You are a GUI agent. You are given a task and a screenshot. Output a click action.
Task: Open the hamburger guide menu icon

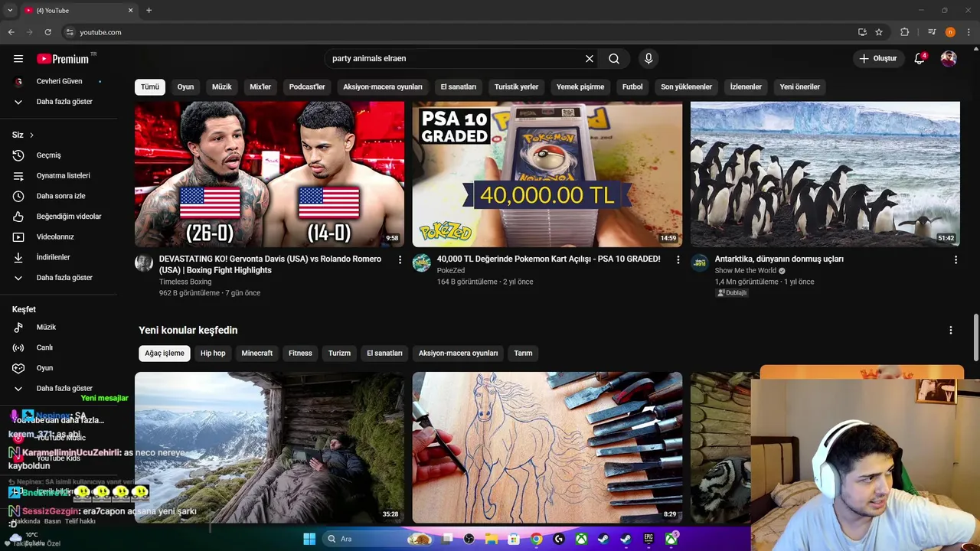click(18, 59)
